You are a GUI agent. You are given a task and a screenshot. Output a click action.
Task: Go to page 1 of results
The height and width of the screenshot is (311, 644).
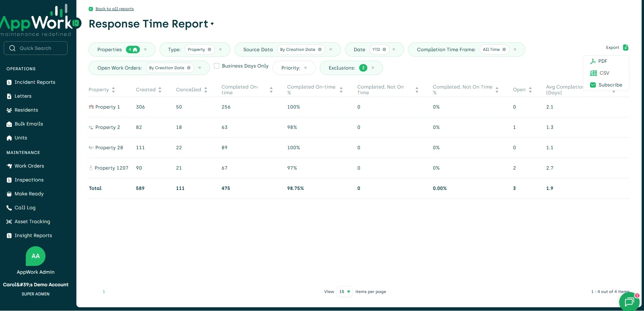pyautogui.click(x=104, y=292)
